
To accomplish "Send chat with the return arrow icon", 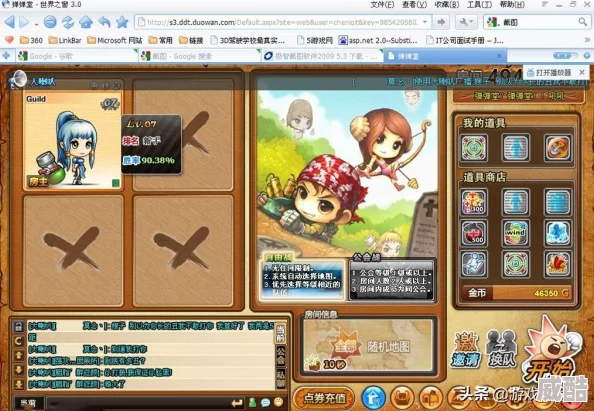I will (237, 403).
